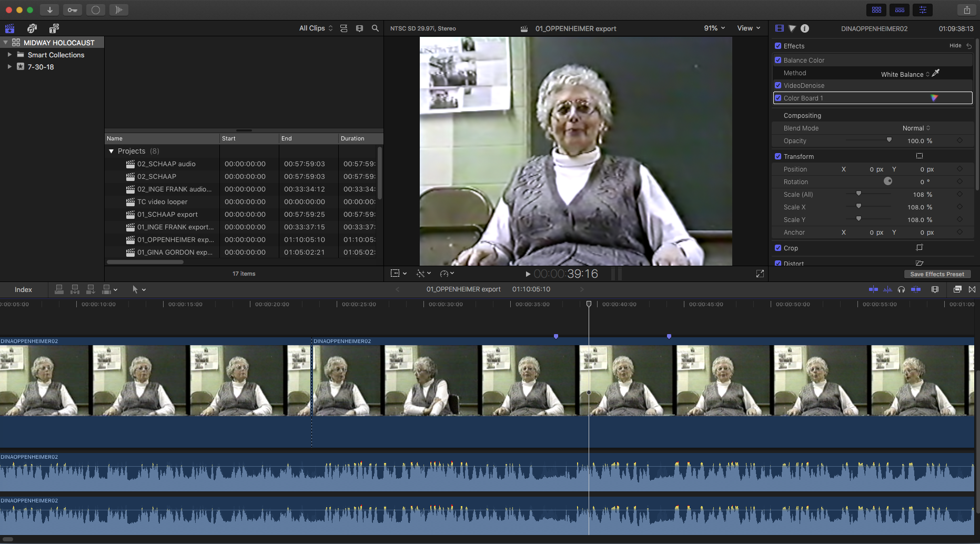Image resolution: width=980 pixels, height=544 pixels.
Task: Show or hide the Browser button
Action: [x=876, y=10]
